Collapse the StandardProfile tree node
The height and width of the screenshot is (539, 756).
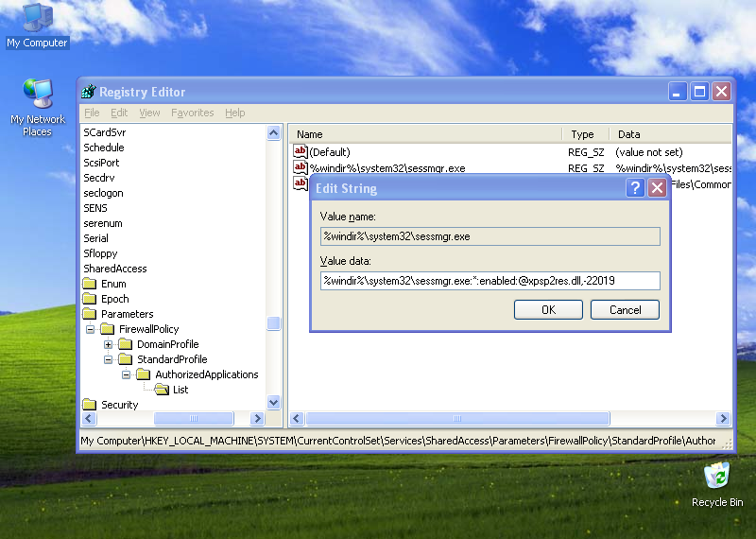click(x=108, y=359)
